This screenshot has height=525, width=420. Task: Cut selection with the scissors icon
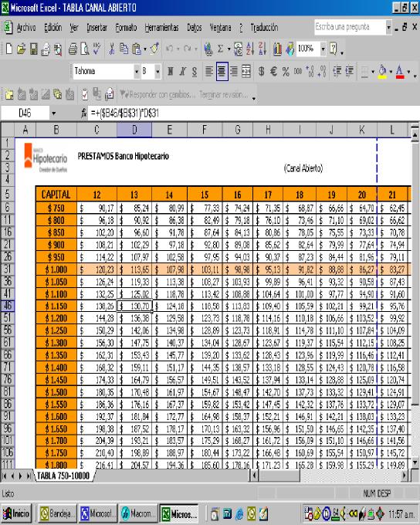point(112,49)
